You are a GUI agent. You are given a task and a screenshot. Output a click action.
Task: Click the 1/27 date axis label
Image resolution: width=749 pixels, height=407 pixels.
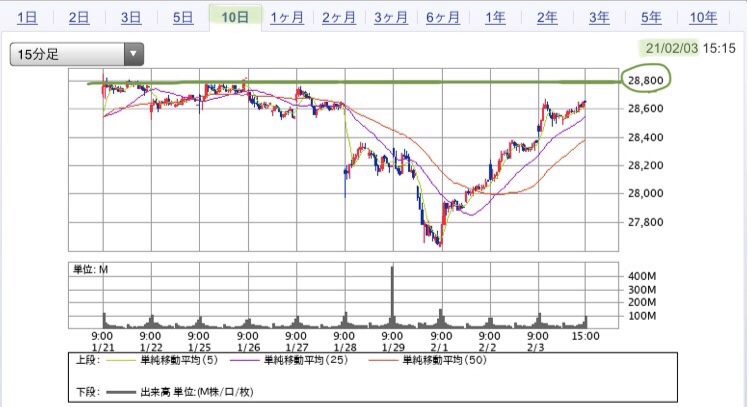pyautogui.click(x=297, y=348)
